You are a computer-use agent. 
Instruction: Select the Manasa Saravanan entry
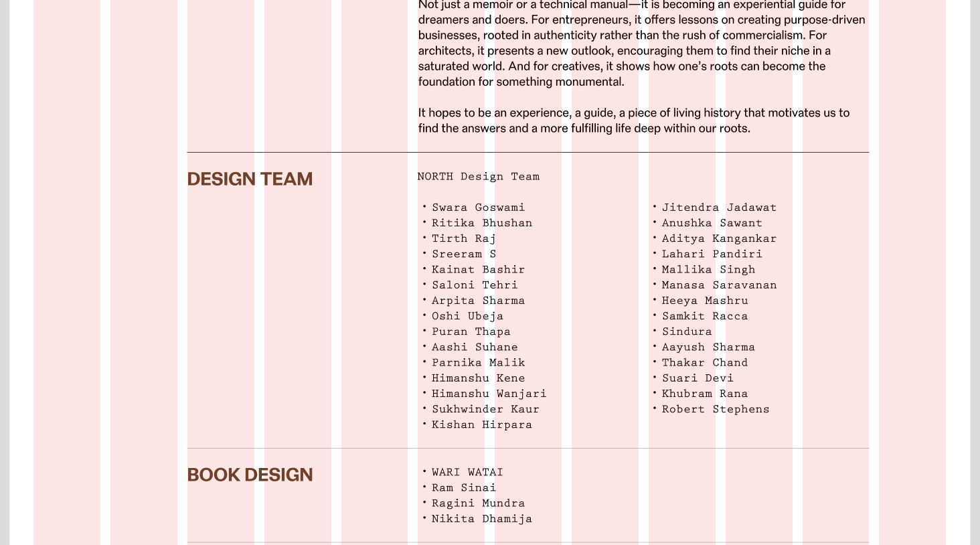point(719,285)
